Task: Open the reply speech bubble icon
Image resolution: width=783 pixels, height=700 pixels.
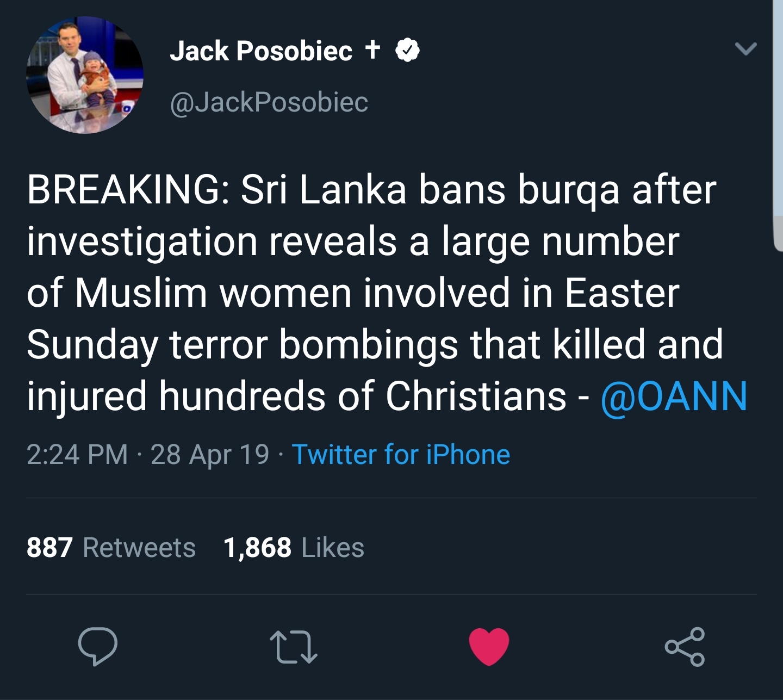Action: [x=97, y=646]
